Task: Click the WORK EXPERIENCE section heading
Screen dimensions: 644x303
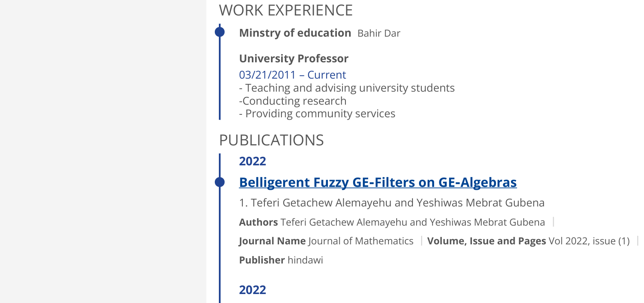Action: pos(286,10)
